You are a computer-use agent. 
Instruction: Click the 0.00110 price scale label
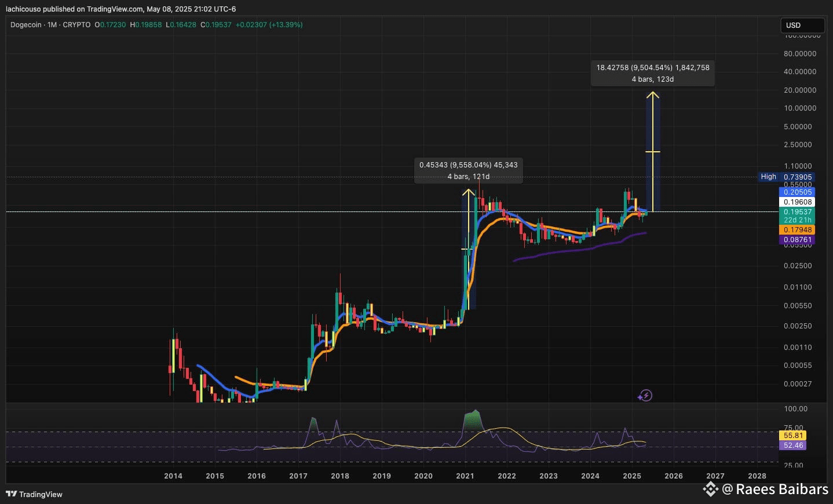point(798,348)
